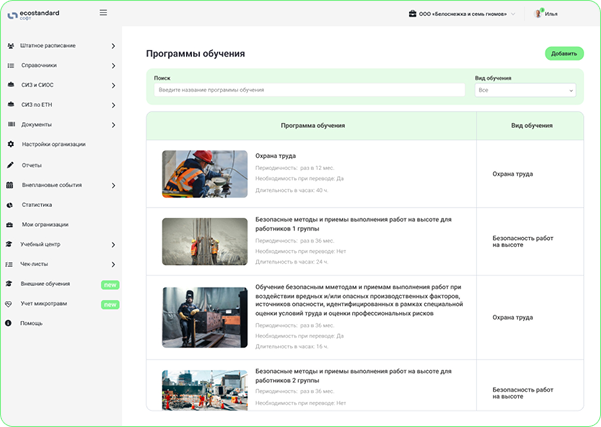Open the Охрана труда program title

(x=275, y=156)
